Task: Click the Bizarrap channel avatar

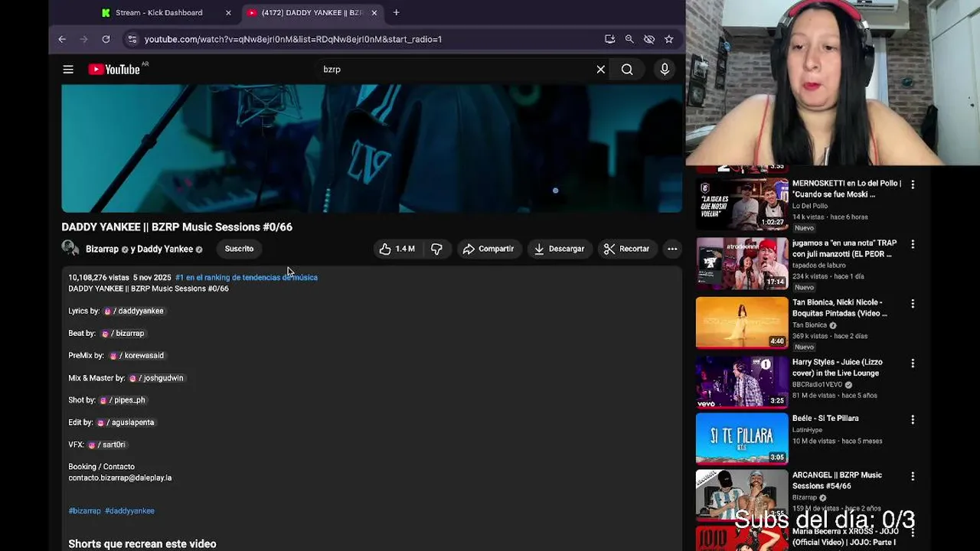Action: [70, 248]
